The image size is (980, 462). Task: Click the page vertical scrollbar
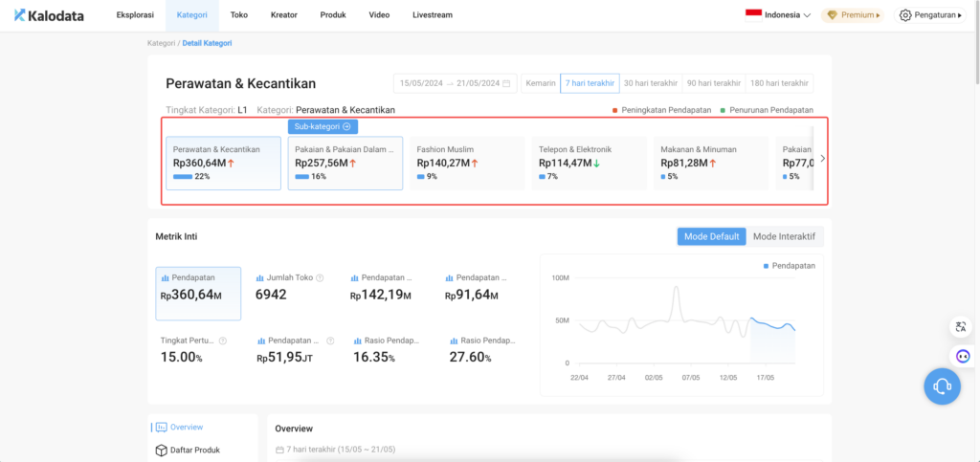976,44
